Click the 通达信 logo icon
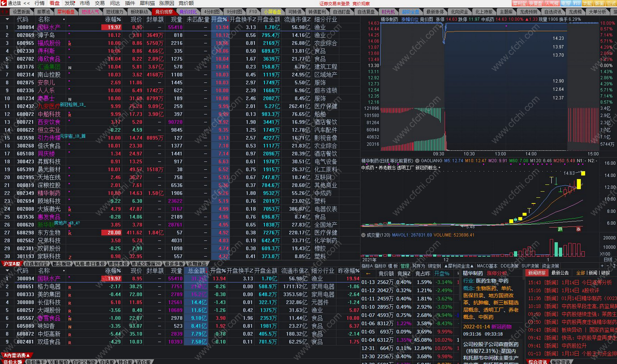Screen dimensions: 617x364 tap(4, 3)
